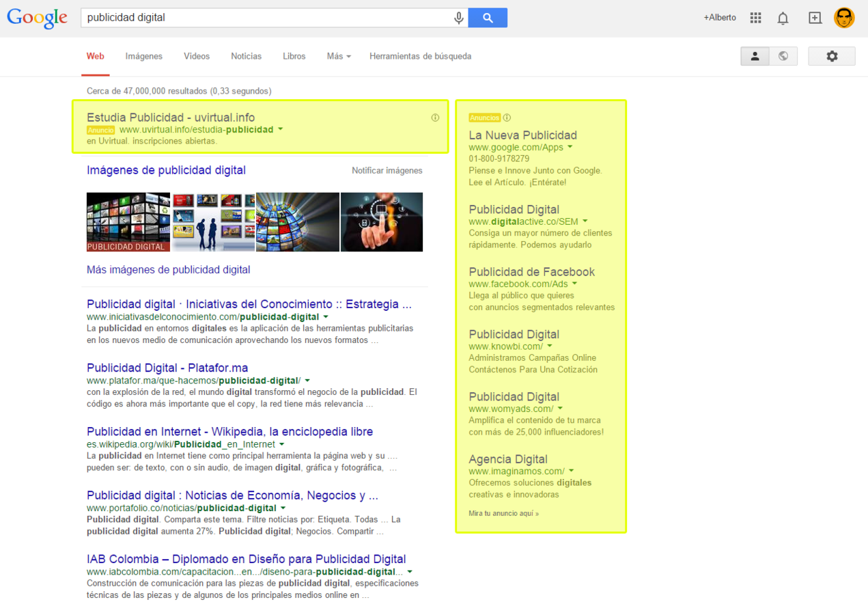Open Agencia Digital ad
Image resolution: width=868 pixels, height=615 pixels.
pyautogui.click(x=508, y=459)
